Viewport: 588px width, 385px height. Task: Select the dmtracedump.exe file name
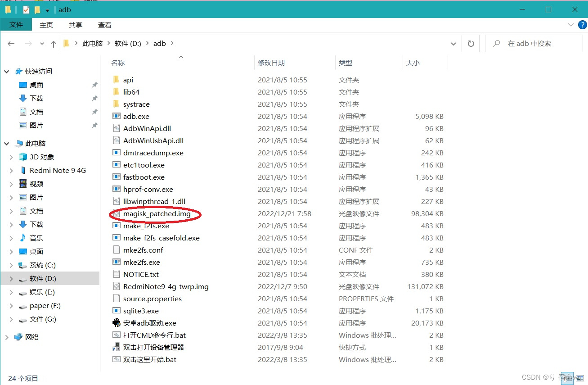(x=153, y=153)
